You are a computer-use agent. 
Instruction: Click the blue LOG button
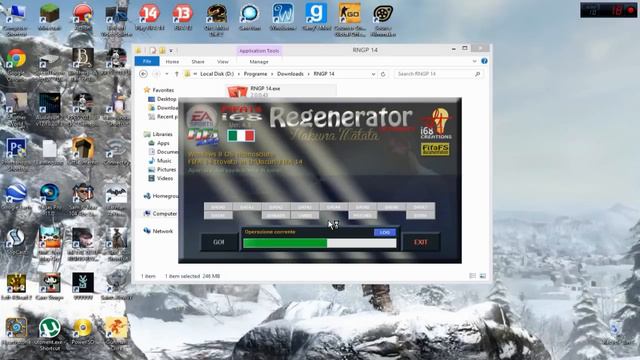point(384,232)
